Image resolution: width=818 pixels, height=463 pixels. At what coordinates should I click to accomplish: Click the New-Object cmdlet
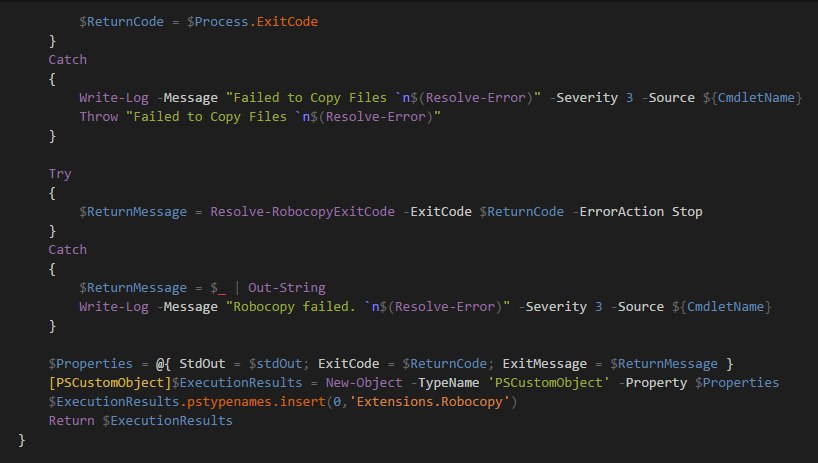pyautogui.click(x=364, y=382)
